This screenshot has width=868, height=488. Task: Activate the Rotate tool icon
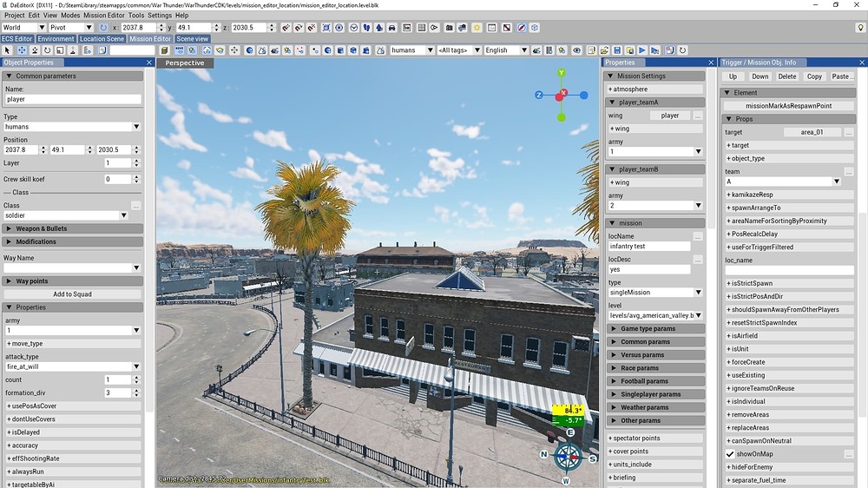[x=48, y=50]
